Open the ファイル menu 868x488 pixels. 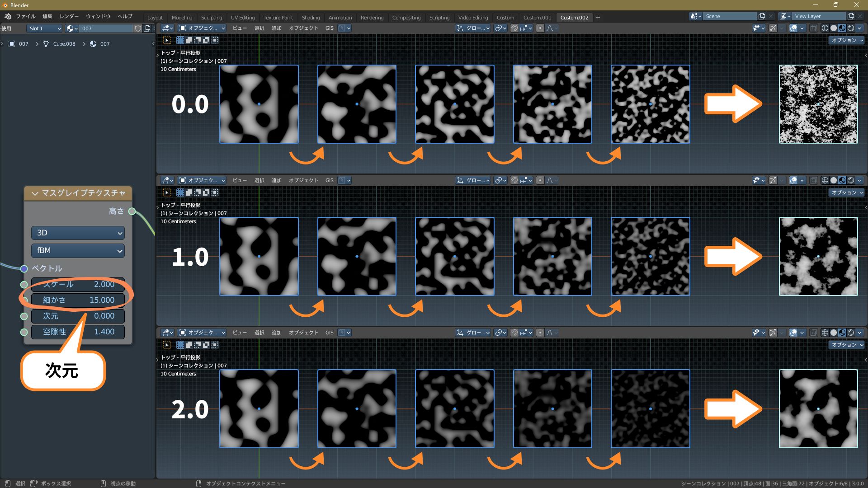click(26, 16)
